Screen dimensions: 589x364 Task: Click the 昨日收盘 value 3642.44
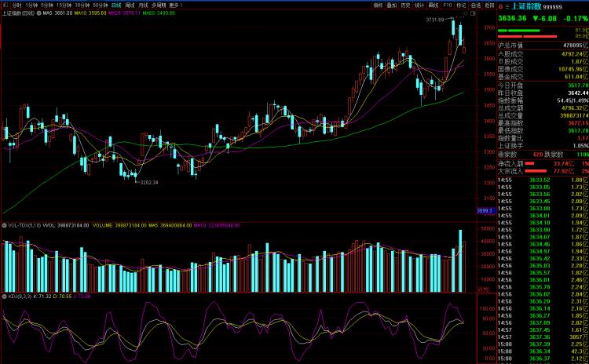pos(578,93)
